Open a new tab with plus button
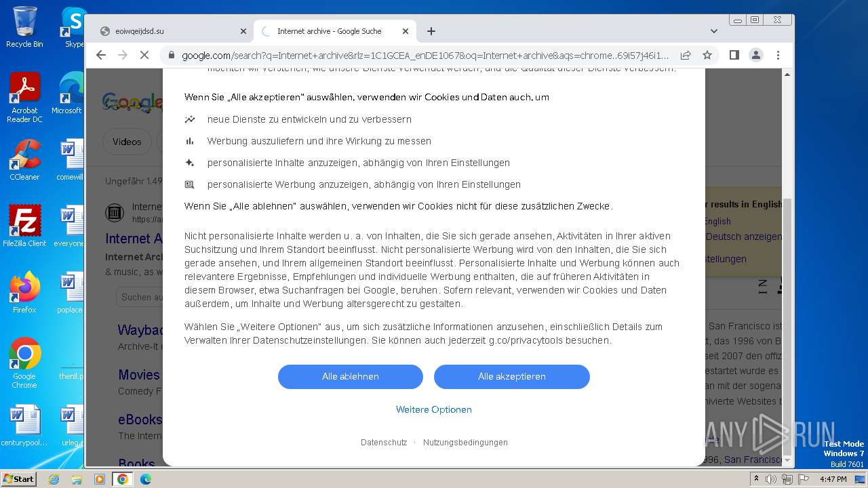The image size is (868, 488). (x=431, y=31)
